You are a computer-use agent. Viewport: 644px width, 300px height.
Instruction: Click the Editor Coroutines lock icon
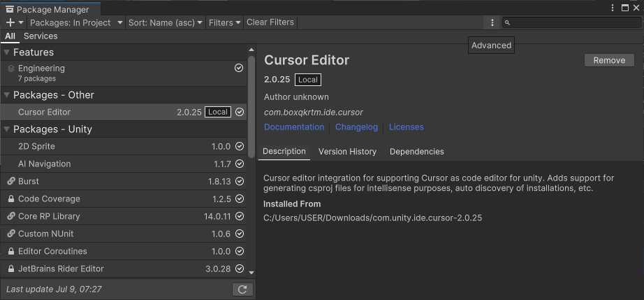(11, 251)
